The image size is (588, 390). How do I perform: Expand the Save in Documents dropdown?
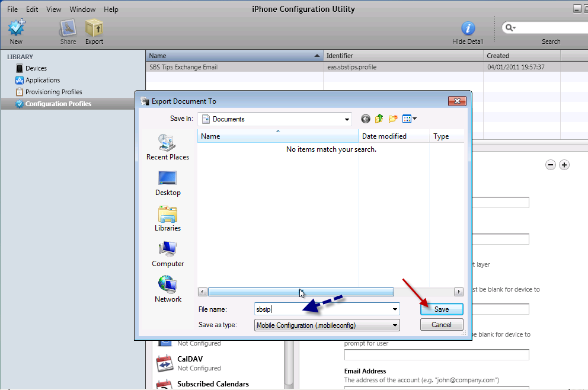[x=347, y=119]
